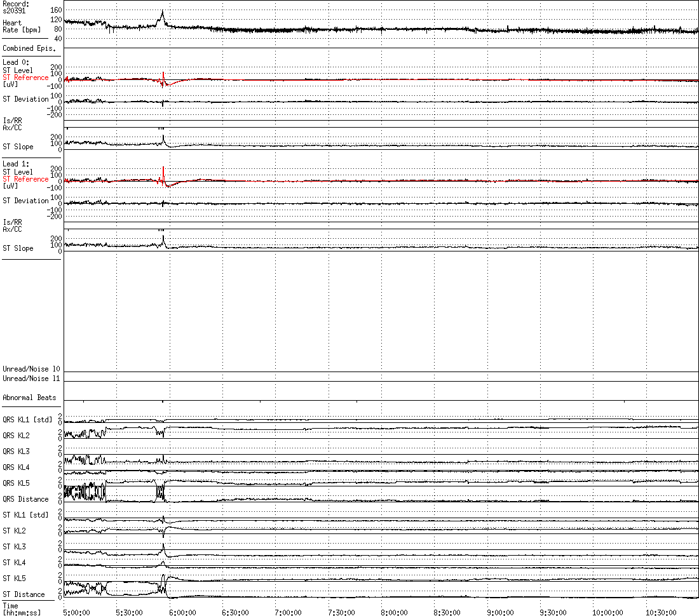The height and width of the screenshot is (616, 699).
Task: Select the Unread/Noise 10 label
Action: 31,369
